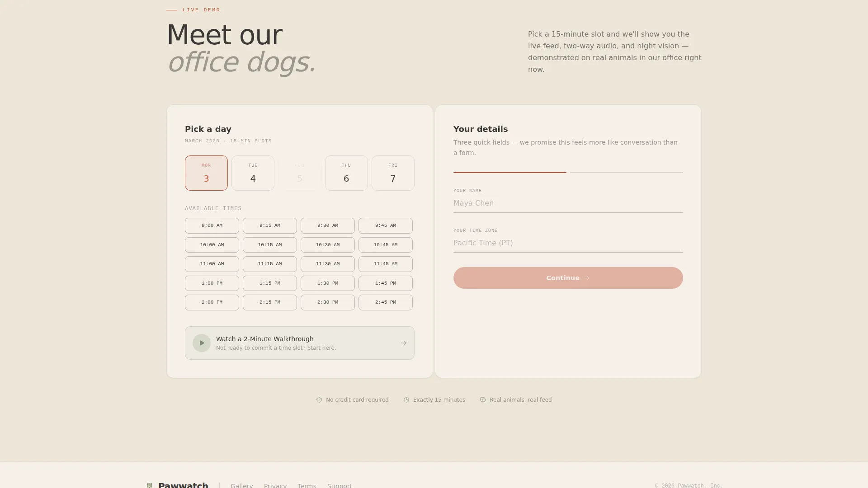Screen dimensions: 868x488
Task: Select the 1:45 PM time
Action: pos(386,283)
